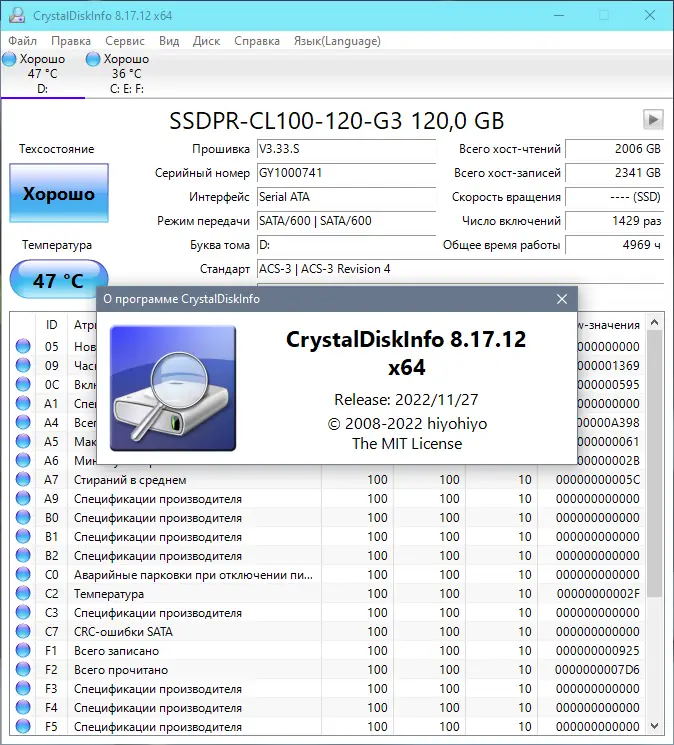The height and width of the screenshot is (745, 674).
Task: Click The MIT License link
Action: [x=407, y=443]
